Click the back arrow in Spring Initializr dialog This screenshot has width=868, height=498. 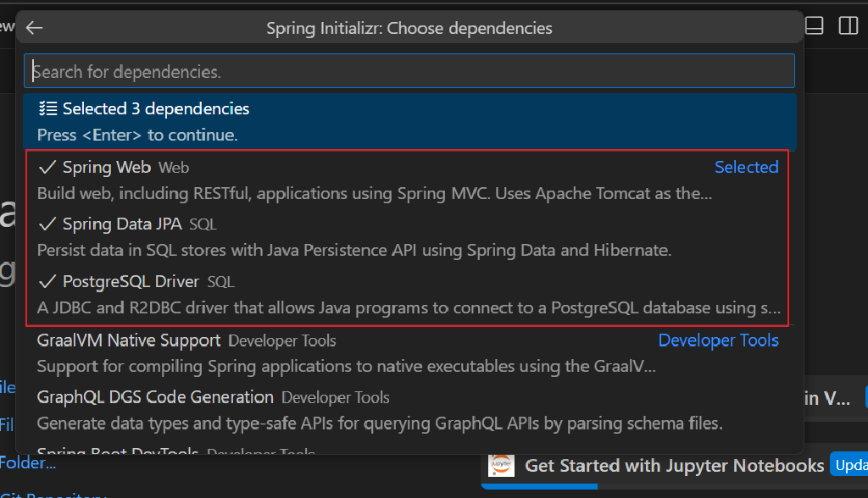[x=34, y=26]
